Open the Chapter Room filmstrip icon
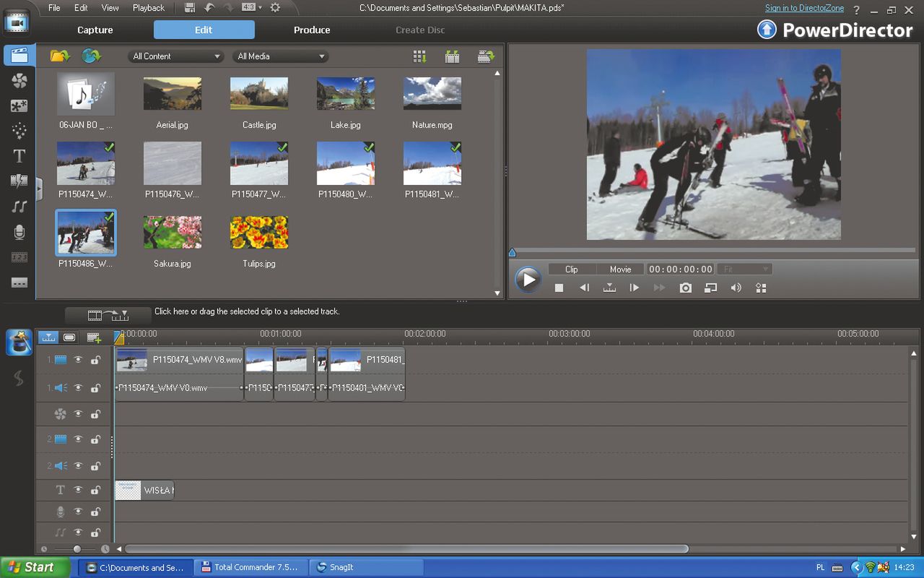 tap(19, 257)
